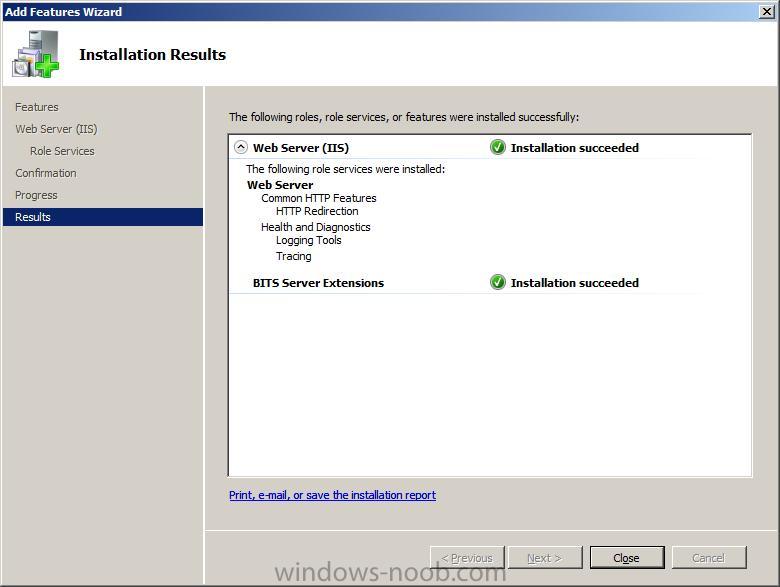Click the Next button
Viewport: 780px width, 587px height.
[545, 558]
